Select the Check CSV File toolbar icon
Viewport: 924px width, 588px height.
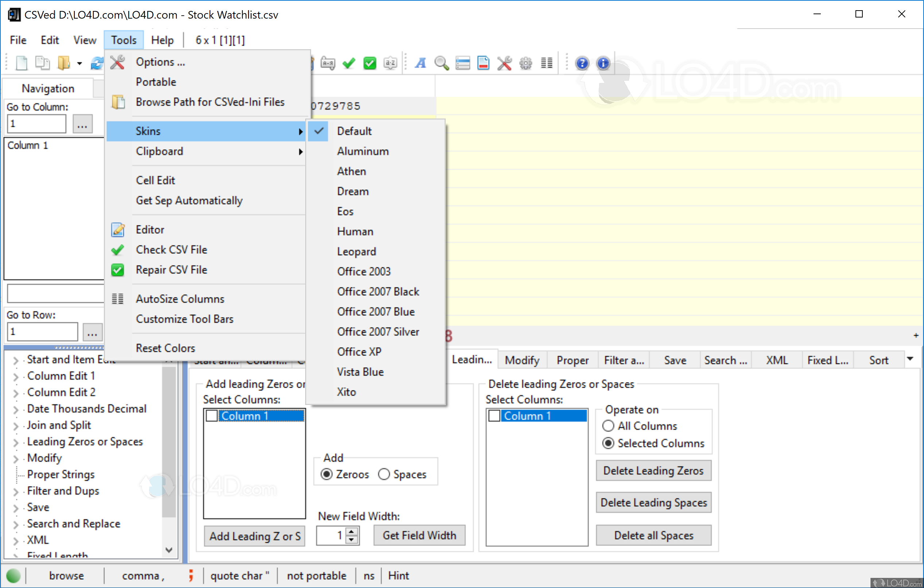pyautogui.click(x=349, y=63)
